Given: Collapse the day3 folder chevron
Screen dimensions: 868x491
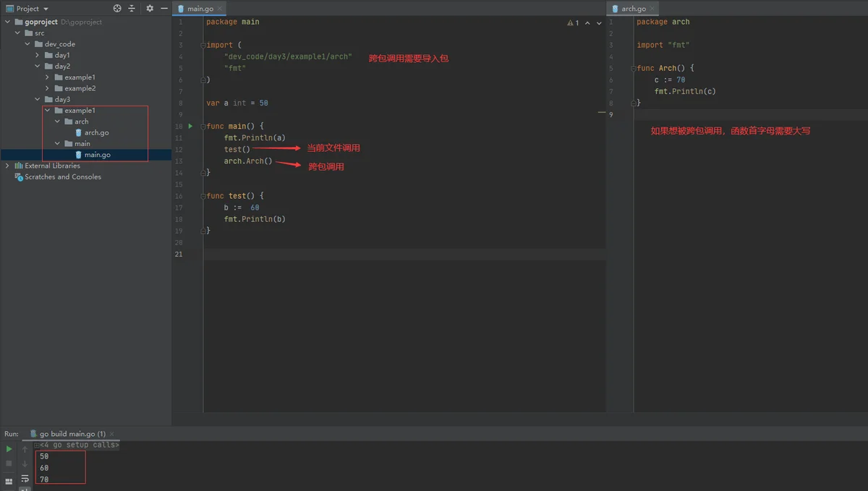Looking at the screenshot, I should coord(38,99).
